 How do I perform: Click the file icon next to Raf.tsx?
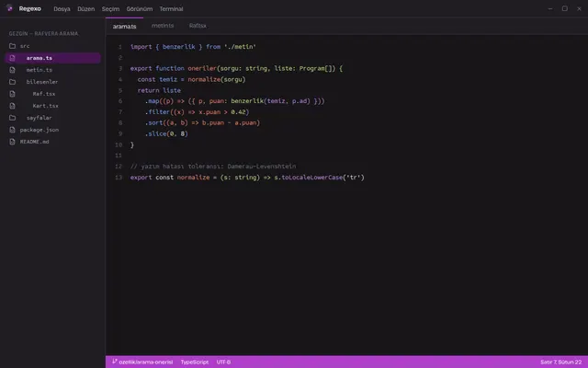click(x=12, y=94)
